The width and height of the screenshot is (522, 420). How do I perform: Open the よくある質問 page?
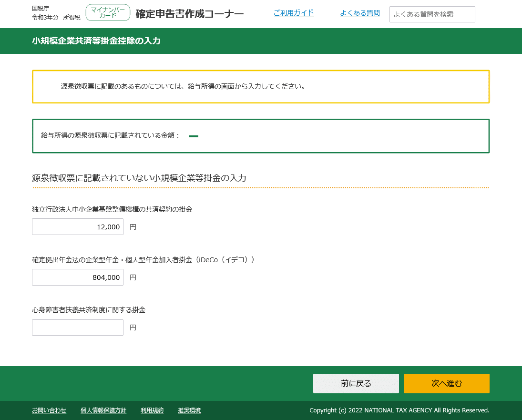click(360, 13)
